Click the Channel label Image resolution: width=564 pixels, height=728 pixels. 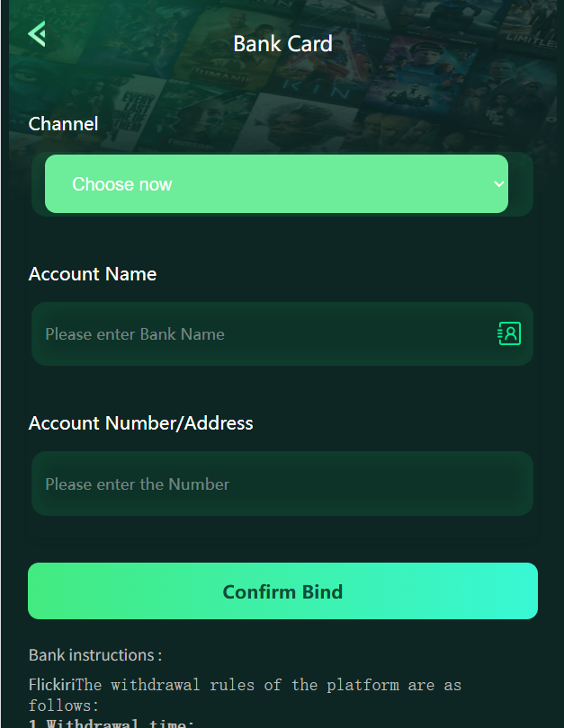click(x=63, y=124)
